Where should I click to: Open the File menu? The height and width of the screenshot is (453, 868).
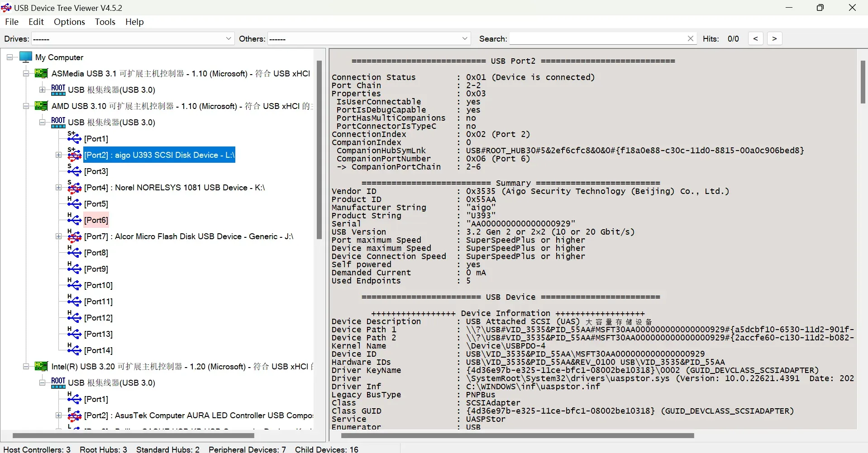point(12,22)
